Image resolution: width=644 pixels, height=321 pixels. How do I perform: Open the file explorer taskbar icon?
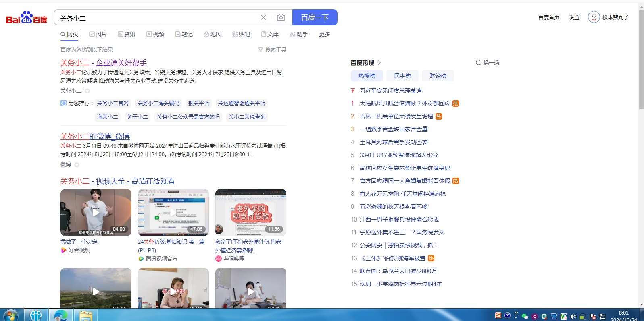pyautogui.click(x=85, y=315)
